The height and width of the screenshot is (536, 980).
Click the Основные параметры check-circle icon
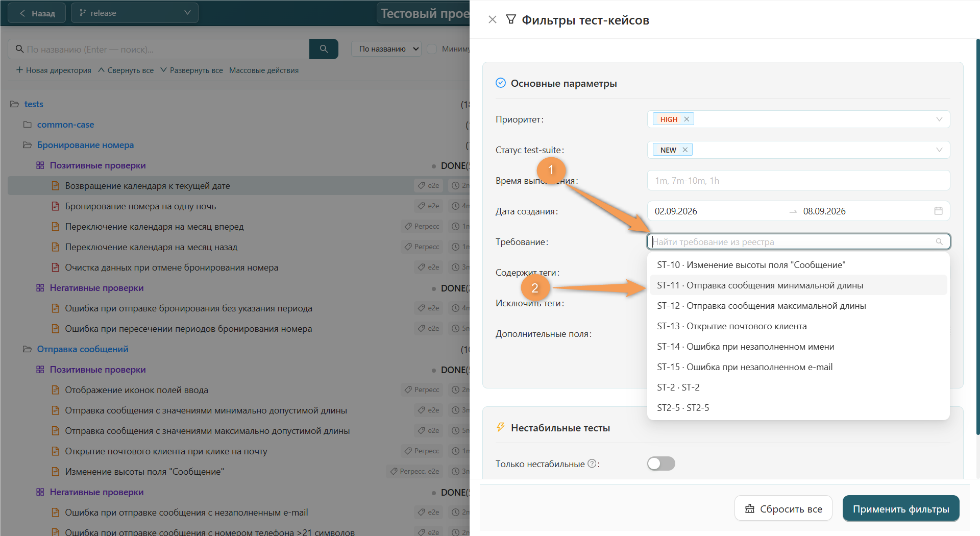tap(501, 83)
